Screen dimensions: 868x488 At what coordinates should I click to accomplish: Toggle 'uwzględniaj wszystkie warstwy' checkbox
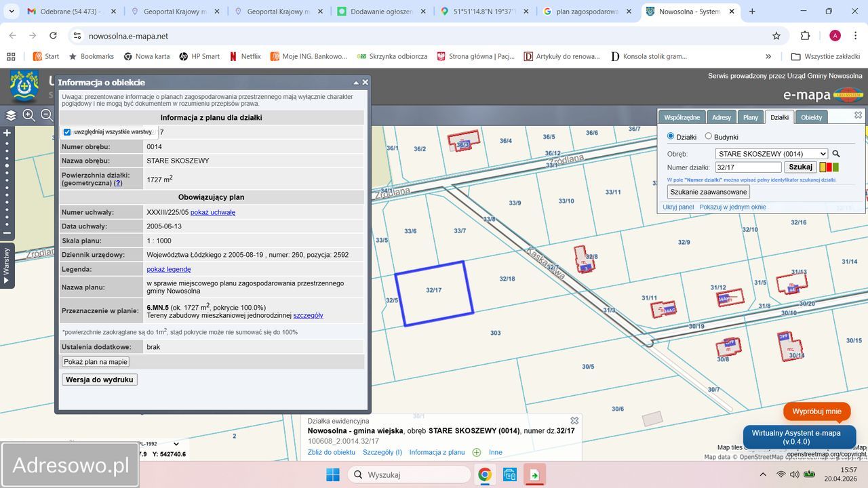pos(67,132)
